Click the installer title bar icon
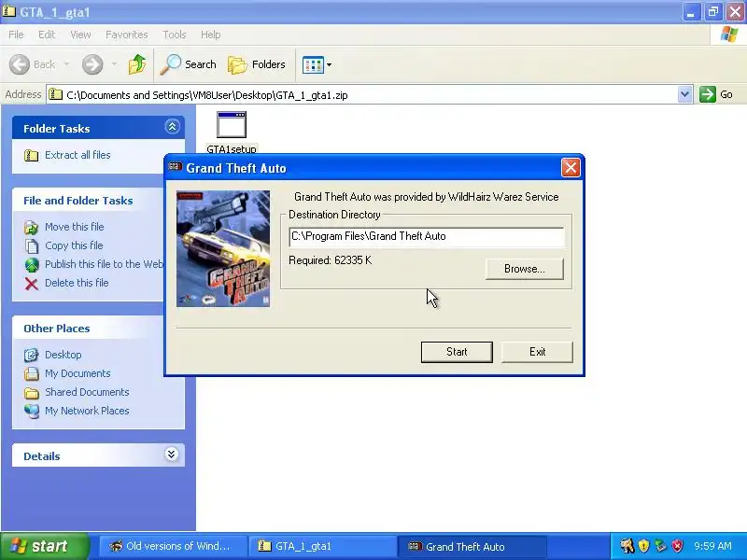The image size is (747, 560). 176,167
